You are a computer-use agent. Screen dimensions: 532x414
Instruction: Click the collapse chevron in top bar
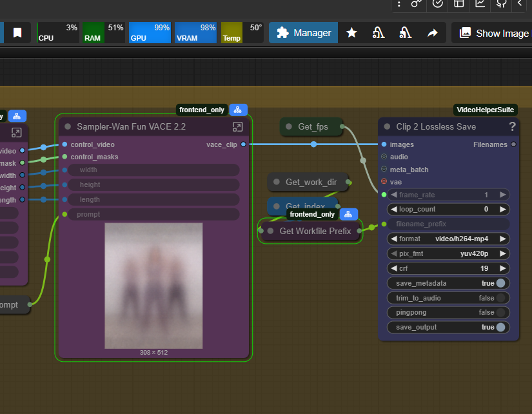pos(520,3)
